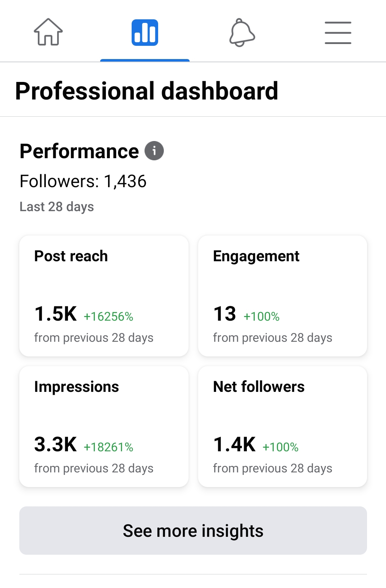The height and width of the screenshot is (588, 386).
Task: Click the 13 engagement value
Action: [x=225, y=314]
